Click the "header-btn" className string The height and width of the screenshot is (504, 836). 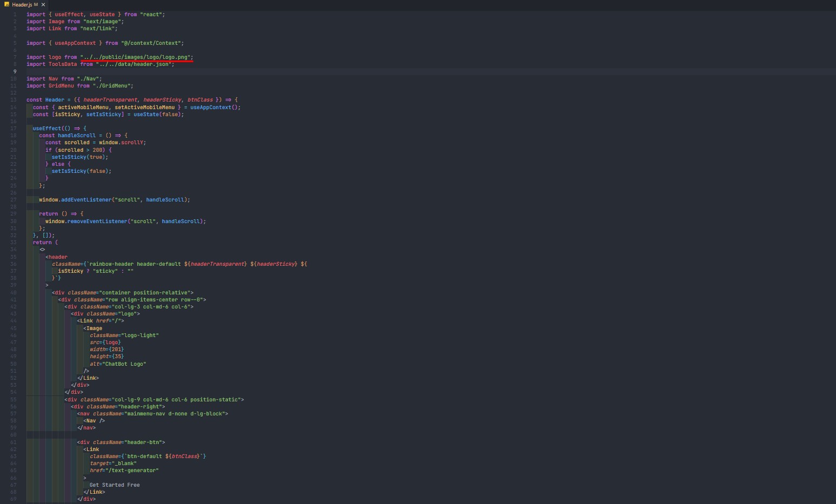[x=143, y=442]
